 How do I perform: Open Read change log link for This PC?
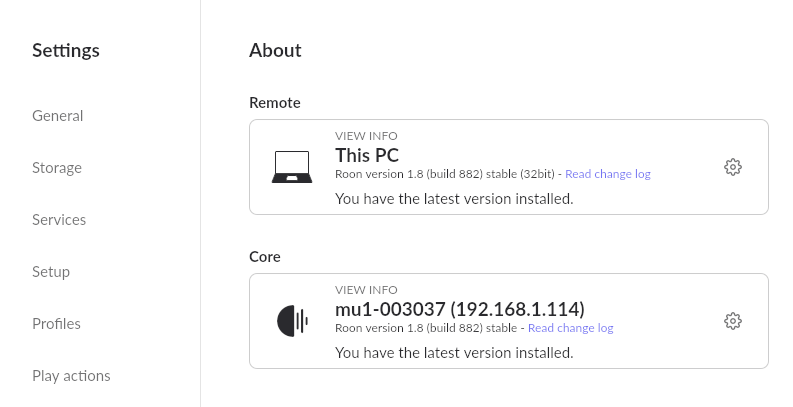pos(608,174)
